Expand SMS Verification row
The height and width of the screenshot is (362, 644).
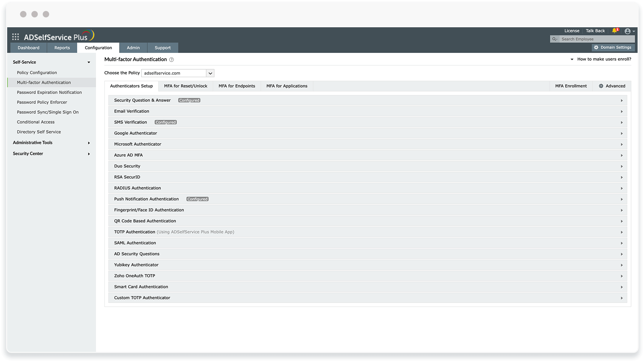point(368,122)
